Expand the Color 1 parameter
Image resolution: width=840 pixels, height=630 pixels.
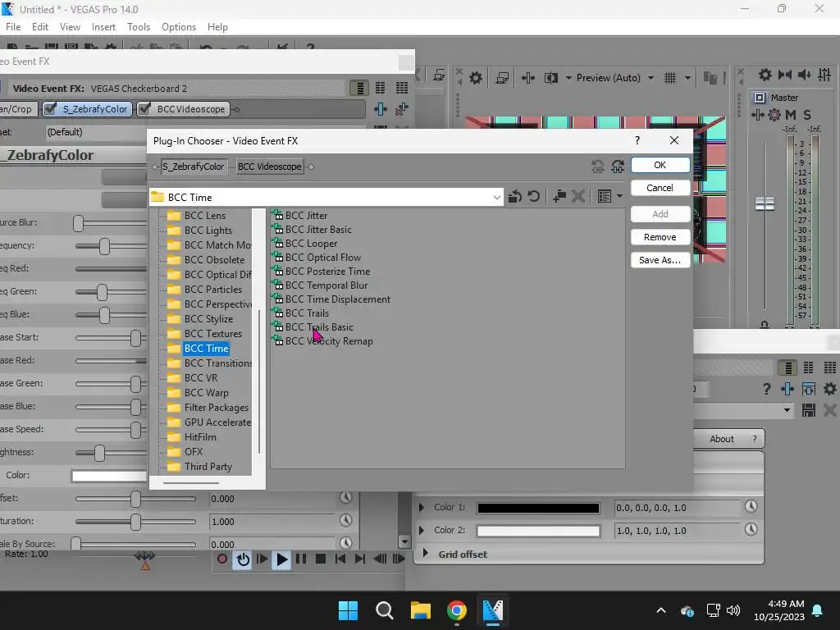tap(422, 507)
